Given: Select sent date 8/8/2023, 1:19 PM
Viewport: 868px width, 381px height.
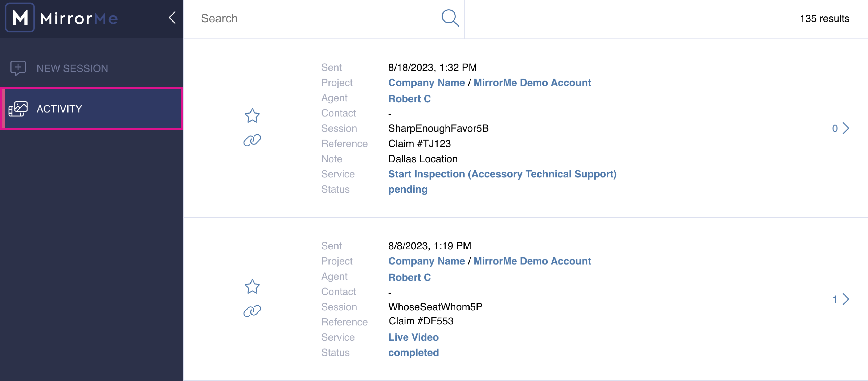Looking at the screenshot, I should click(x=429, y=246).
